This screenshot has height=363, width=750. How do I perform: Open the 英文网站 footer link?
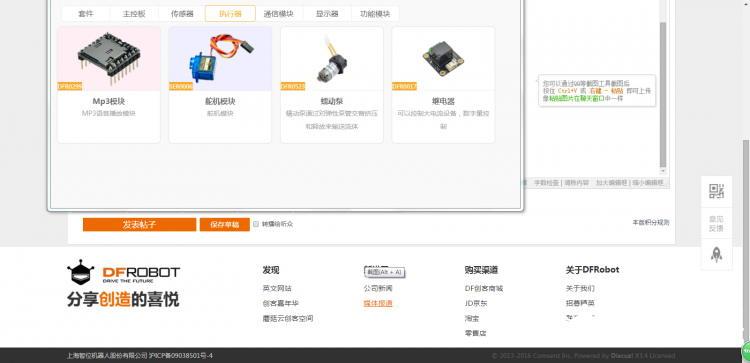(277, 288)
